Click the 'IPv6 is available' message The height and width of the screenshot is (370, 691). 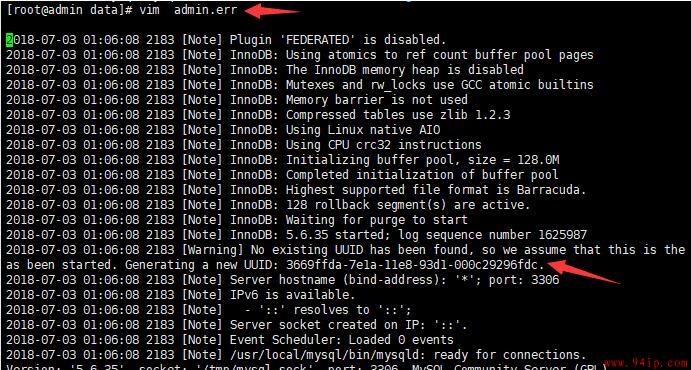(x=292, y=295)
